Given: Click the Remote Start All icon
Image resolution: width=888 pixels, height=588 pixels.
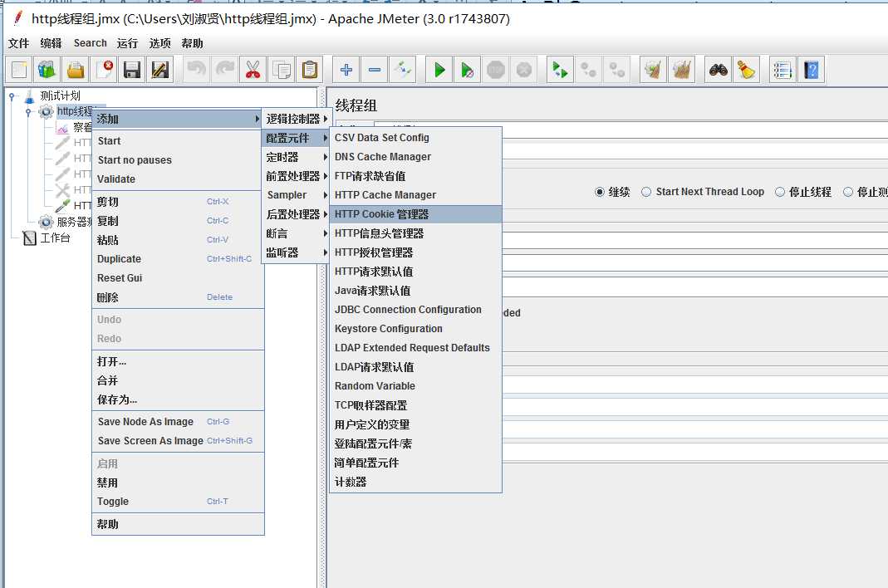Looking at the screenshot, I should (x=560, y=71).
